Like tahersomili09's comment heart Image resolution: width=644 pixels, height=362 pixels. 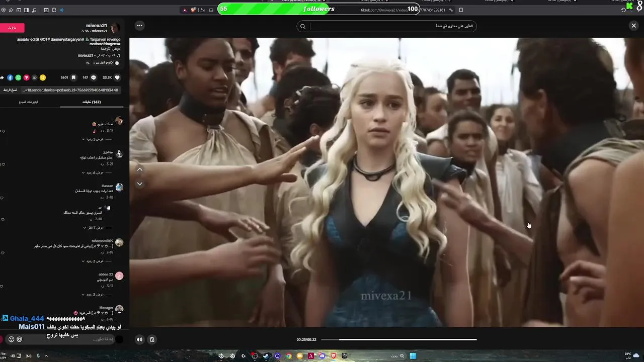coord(3,253)
